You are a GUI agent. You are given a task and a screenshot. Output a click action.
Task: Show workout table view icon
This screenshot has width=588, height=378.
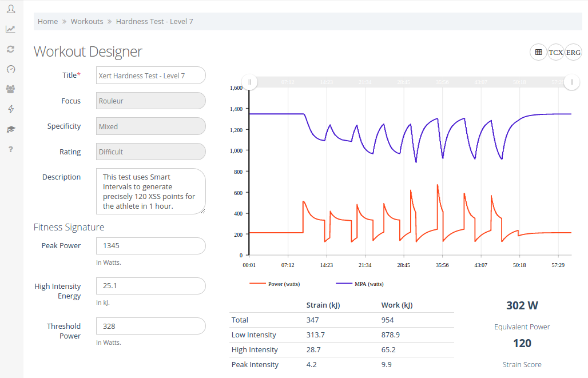pyautogui.click(x=538, y=52)
